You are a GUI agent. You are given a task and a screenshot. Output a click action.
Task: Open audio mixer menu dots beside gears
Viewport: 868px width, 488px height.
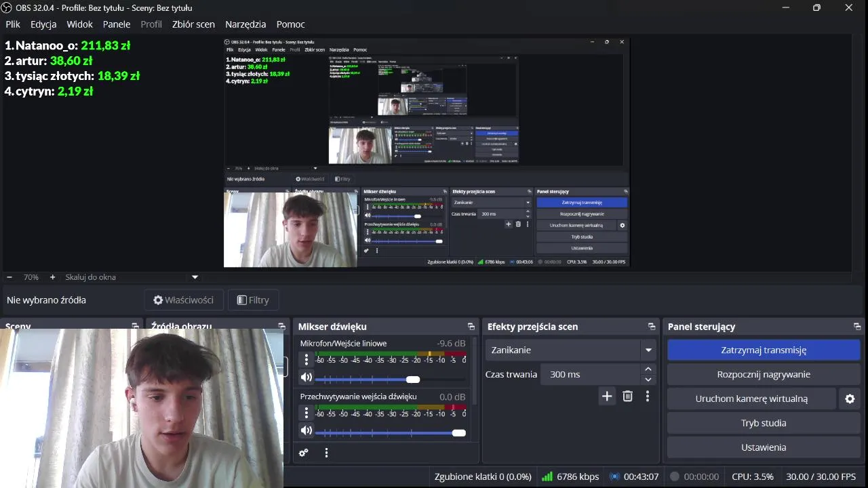click(326, 453)
